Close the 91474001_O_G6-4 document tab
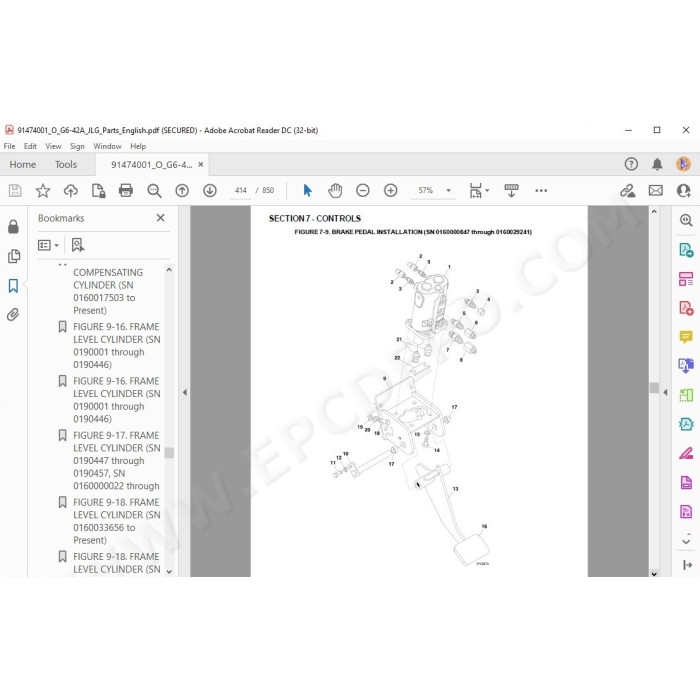This screenshot has height=700, width=700. click(x=201, y=164)
